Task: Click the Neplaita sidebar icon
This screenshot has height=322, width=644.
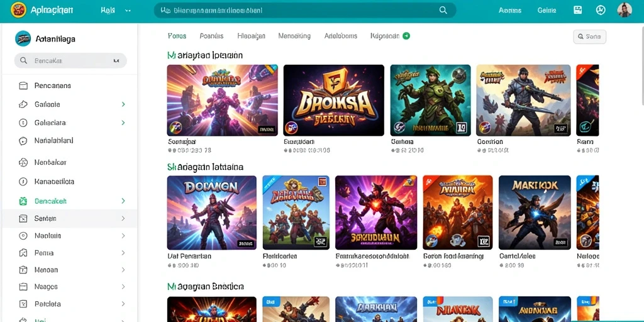Action: pyautogui.click(x=23, y=236)
